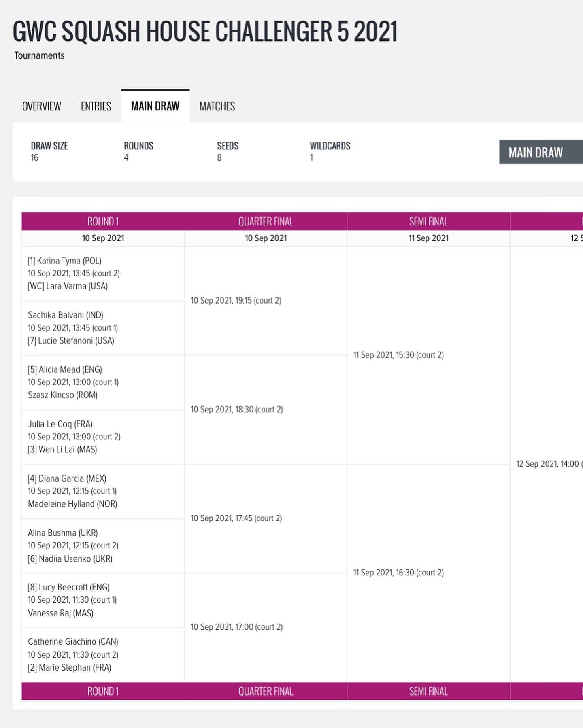This screenshot has width=583, height=728.
Task: Open Sachika Balvani (IND) profile
Action: 66,315
